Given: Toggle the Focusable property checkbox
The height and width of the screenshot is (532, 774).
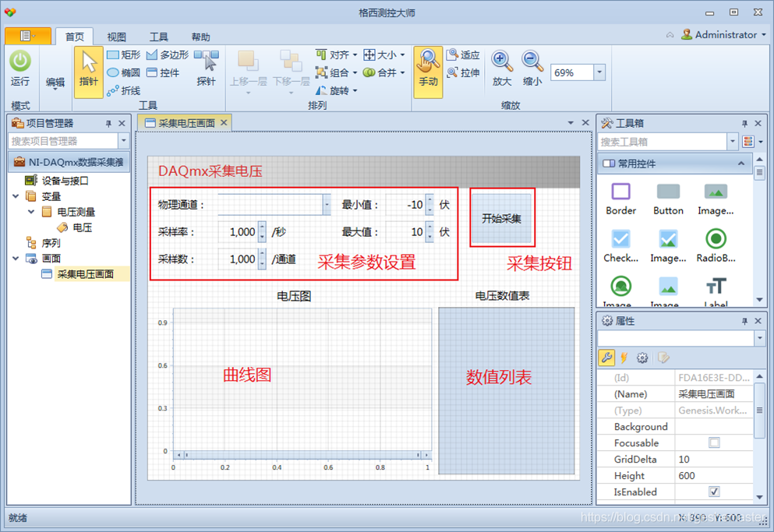Looking at the screenshot, I should click(713, 442).
